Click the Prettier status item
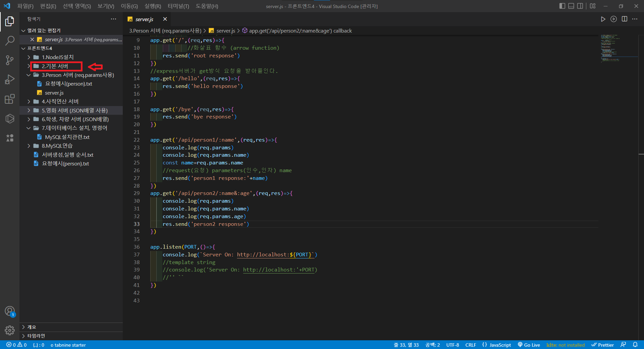The image size is (644, 349). (x=602, y=345)
